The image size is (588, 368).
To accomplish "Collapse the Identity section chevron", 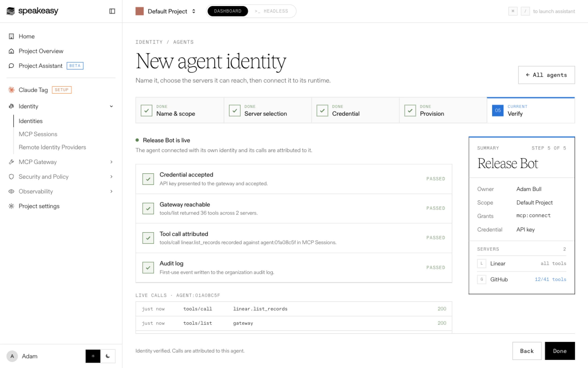I will pos(111,106).
